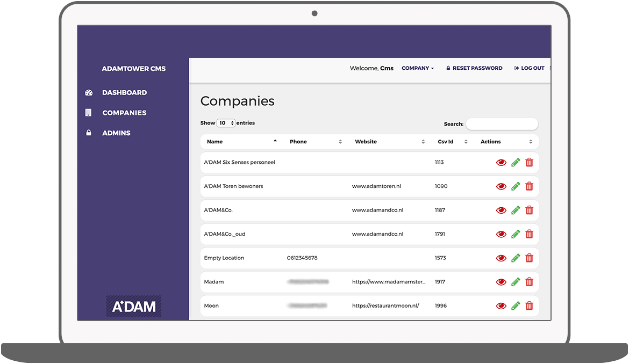This screenshot has width=629, height=364.
Task: View the Empty Location entry
Action: pos(501,258)
